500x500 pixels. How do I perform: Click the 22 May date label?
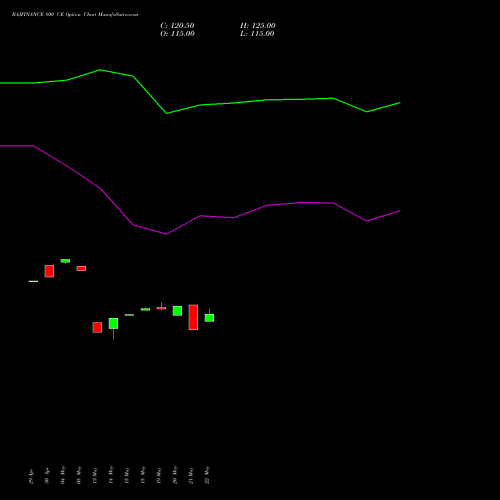point(207,475)
